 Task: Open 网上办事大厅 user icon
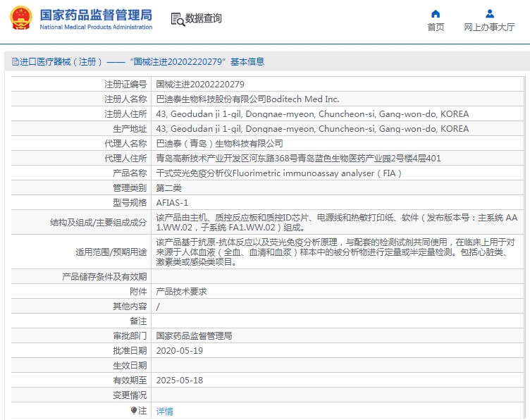(x=489, y=14)
